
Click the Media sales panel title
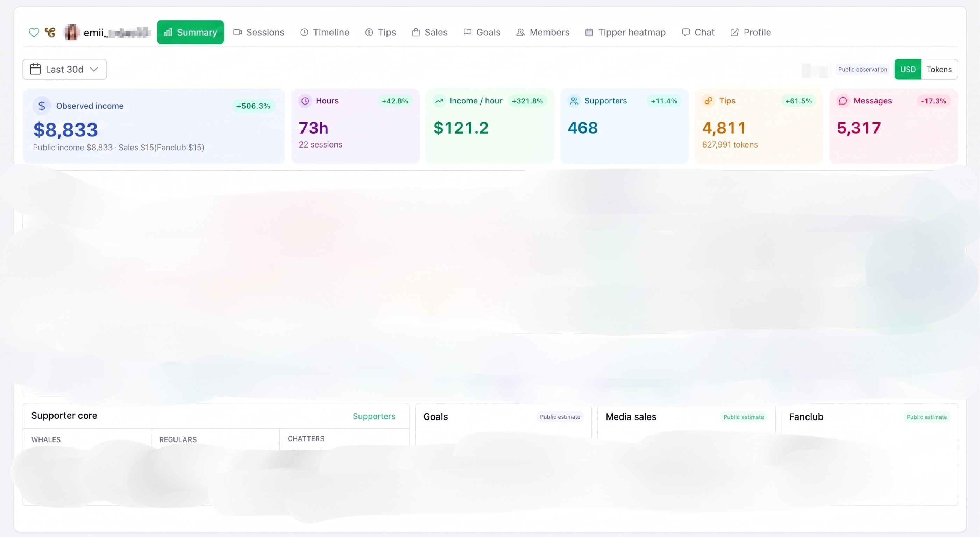click(631, 417)
